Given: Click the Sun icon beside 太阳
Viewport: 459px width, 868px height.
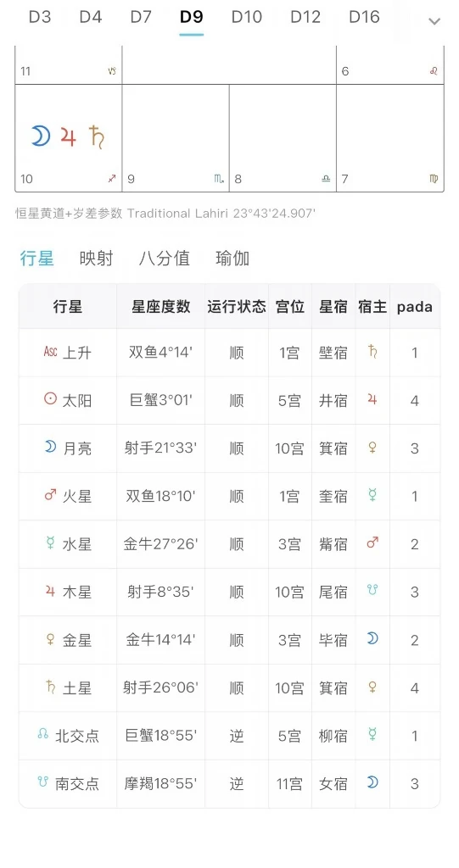Looking at the screenshot, I should [50, 399].
